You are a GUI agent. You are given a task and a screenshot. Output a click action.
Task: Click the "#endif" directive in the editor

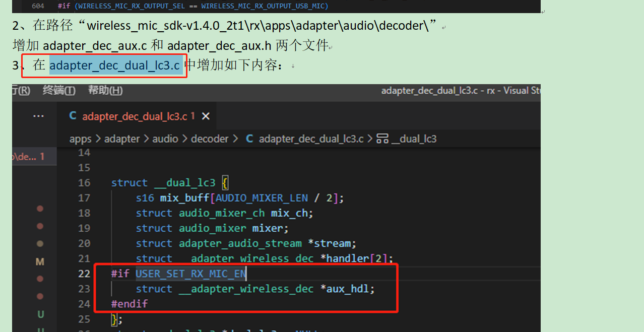click(130, 304)
